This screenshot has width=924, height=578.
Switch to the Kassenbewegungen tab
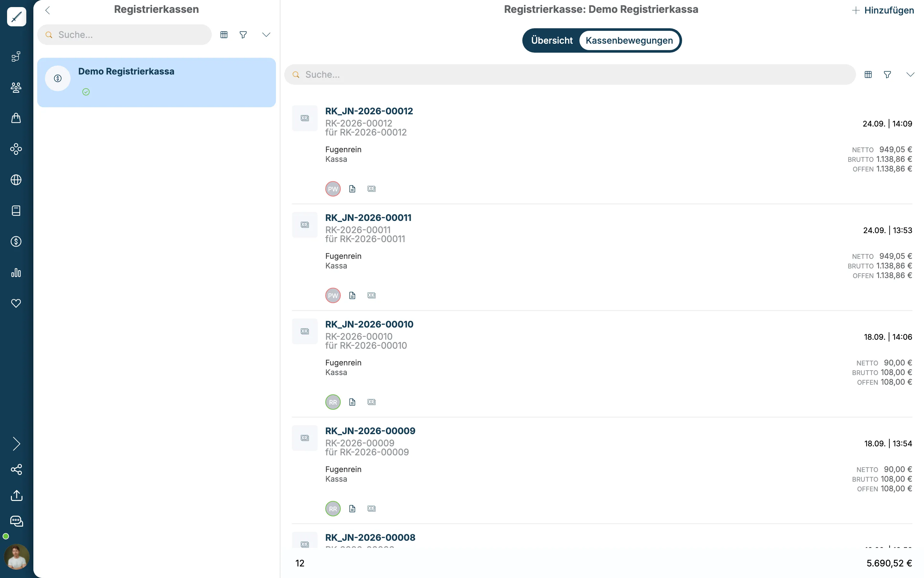[x=629, y=40]
